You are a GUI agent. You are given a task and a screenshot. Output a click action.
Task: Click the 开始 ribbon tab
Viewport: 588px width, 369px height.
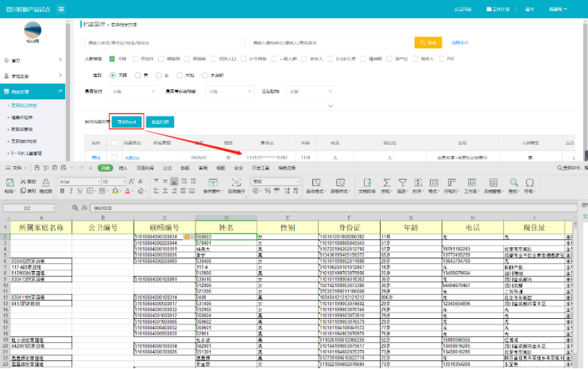click(105, 169)
